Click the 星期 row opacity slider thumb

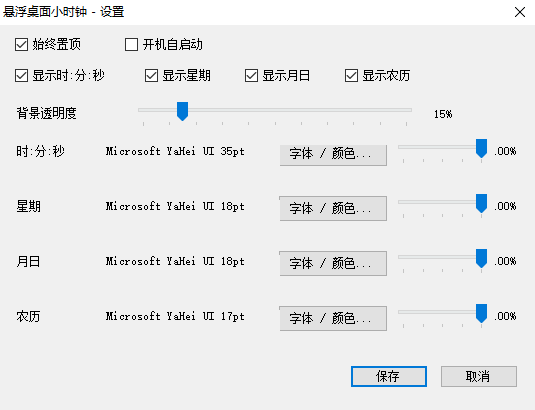coord(481,203)
